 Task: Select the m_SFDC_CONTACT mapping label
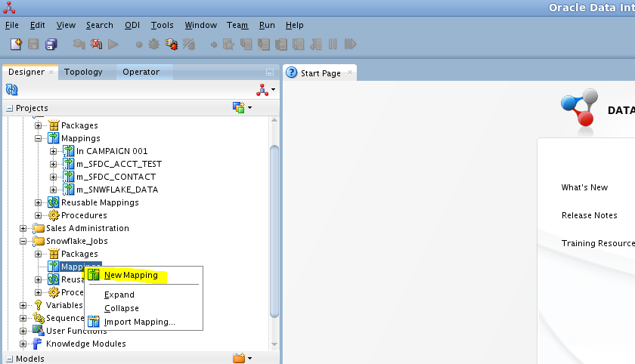coord(116,177)
